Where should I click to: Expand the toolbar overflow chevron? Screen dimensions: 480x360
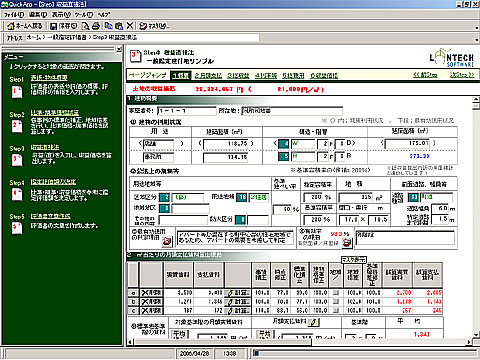477,28
